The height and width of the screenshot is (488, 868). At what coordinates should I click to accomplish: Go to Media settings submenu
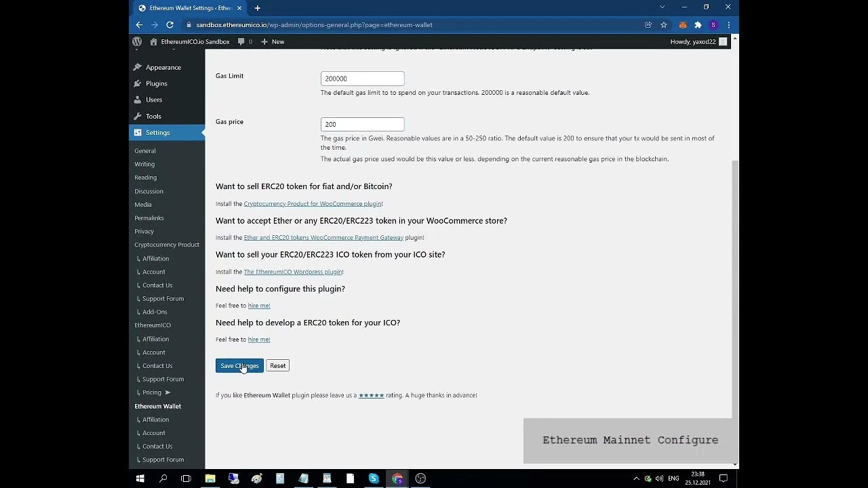click(x=143, y=205)
